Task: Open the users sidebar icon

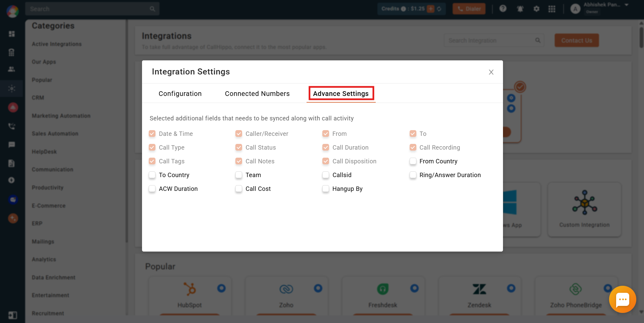Action: point(12,69)
